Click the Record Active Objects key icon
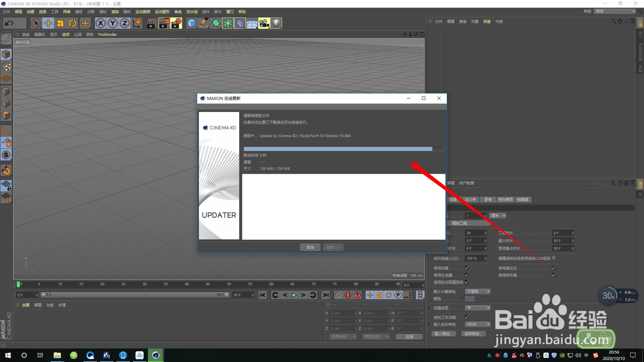 coord(339,295)
